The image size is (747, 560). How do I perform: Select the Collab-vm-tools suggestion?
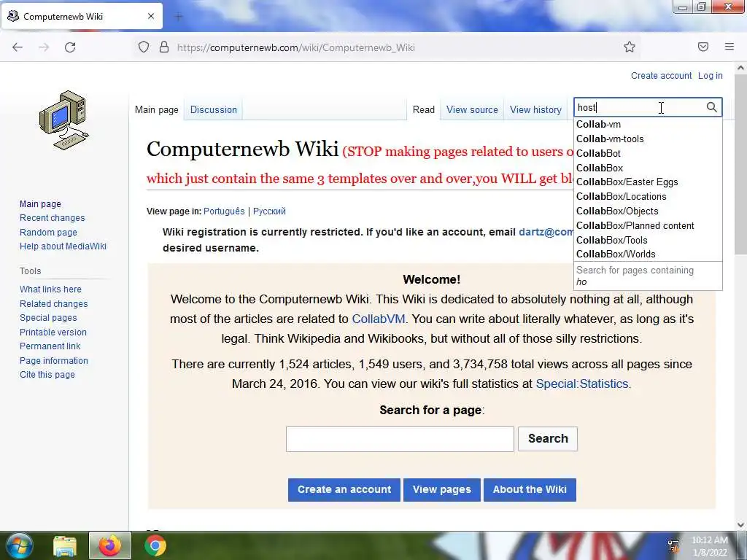point(648,139)
